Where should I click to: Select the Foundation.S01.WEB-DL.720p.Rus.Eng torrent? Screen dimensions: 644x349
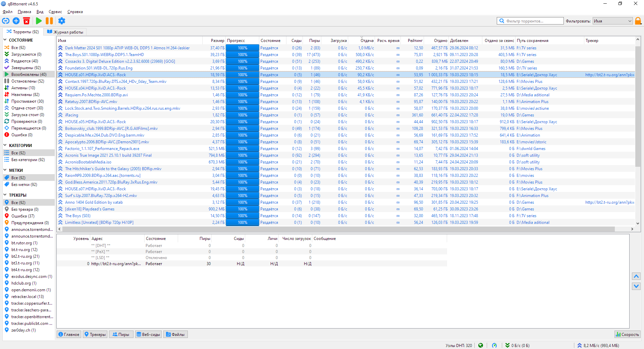(x=99, y=68)
